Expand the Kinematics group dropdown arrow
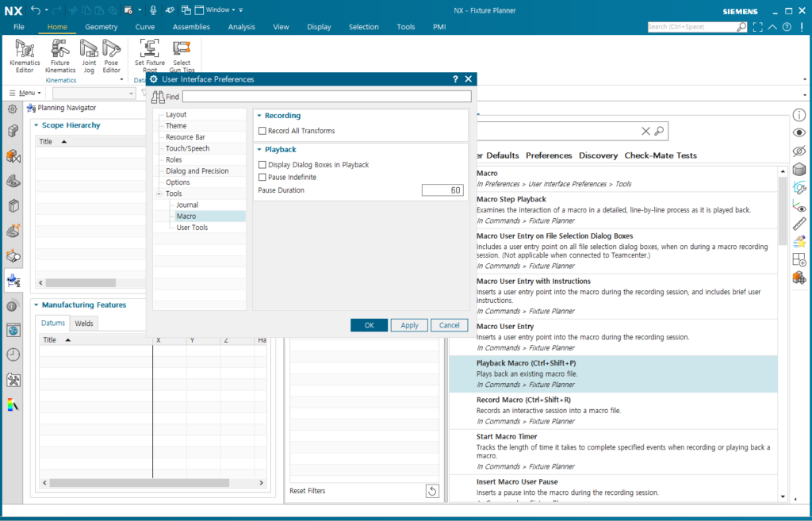Viewport: 812px width, 521px height. coord(121,80)
